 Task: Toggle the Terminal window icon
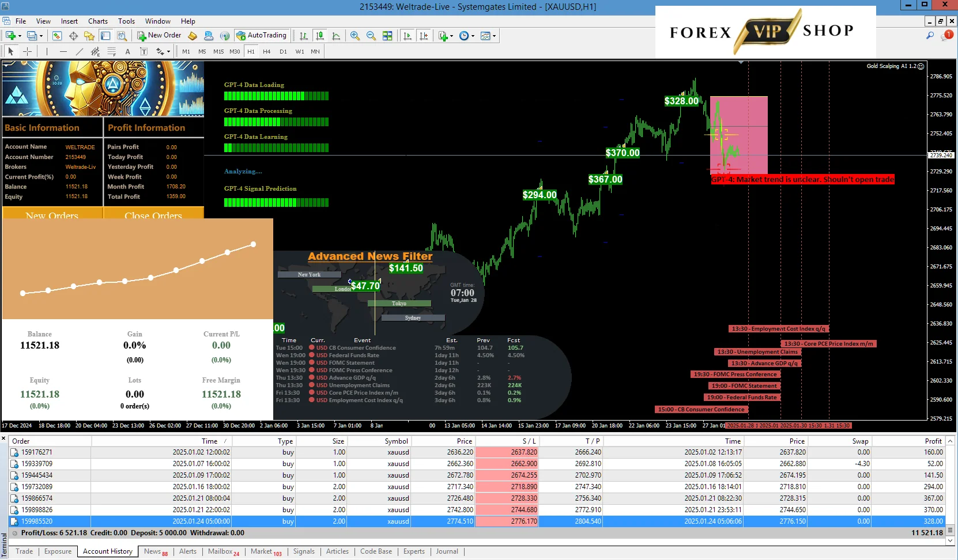point(105,36)
